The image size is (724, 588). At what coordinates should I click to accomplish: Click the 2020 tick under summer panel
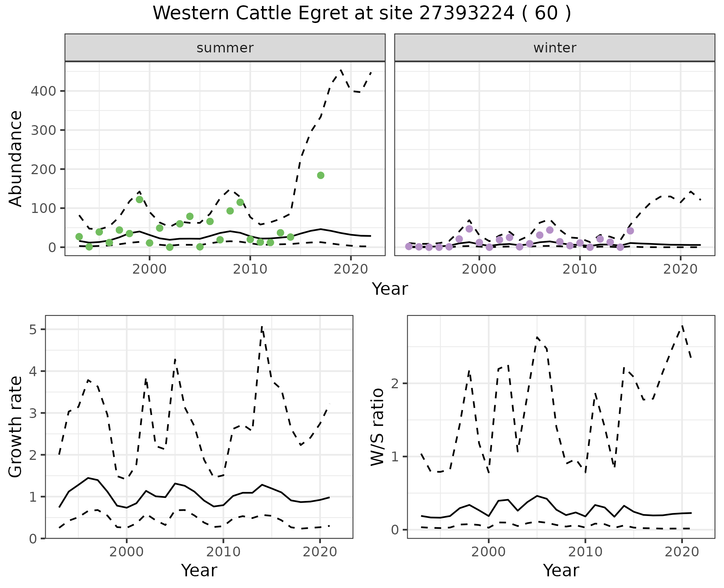coord(351,269)
